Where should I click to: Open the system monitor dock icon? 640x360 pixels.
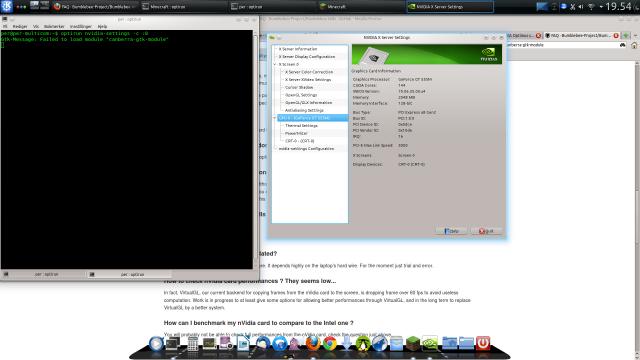[209, 344]
